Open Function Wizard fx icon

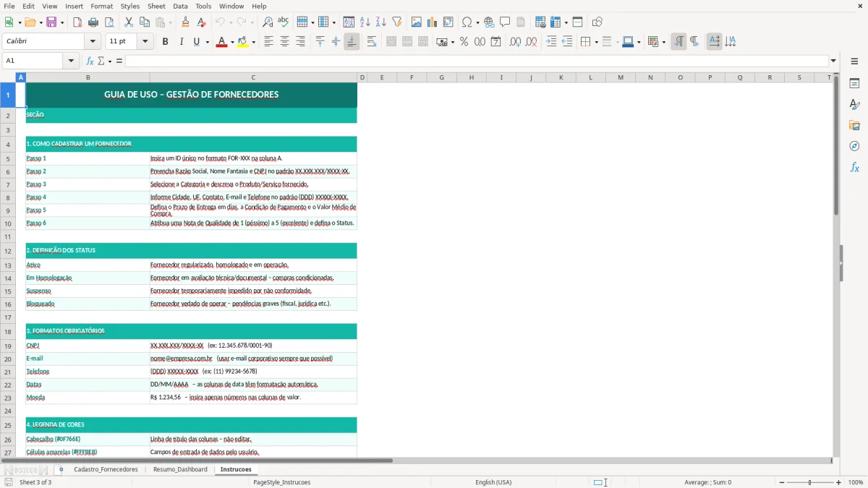tap(90, 61)
